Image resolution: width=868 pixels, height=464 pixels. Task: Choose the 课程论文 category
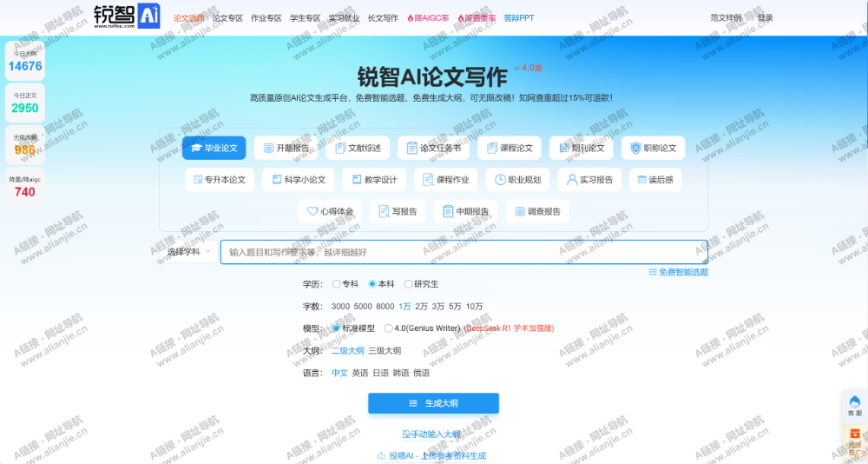tap(510, 148)
